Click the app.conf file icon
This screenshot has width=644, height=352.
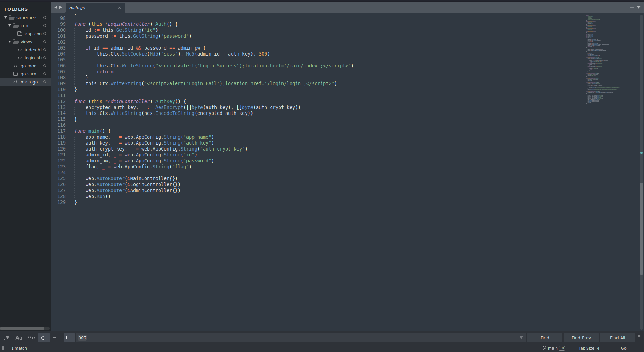[x=20, y=34]
